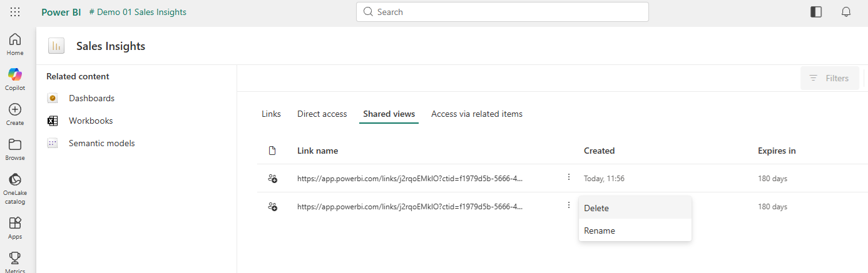This screenshot has height=273, width=868.
Task: Open more options for second link row
Action: [x=569, y=206]
